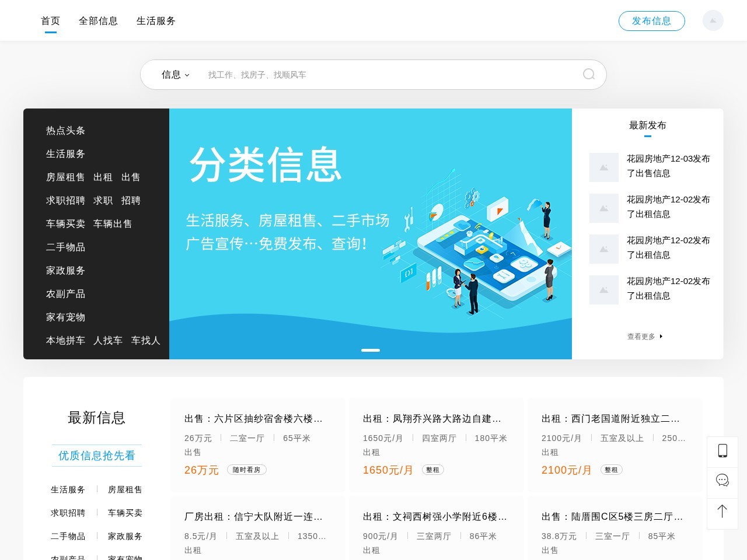This screenshot has width=747, height=560.
Task: Click the search magnifier icon
Action: point(589,74)
